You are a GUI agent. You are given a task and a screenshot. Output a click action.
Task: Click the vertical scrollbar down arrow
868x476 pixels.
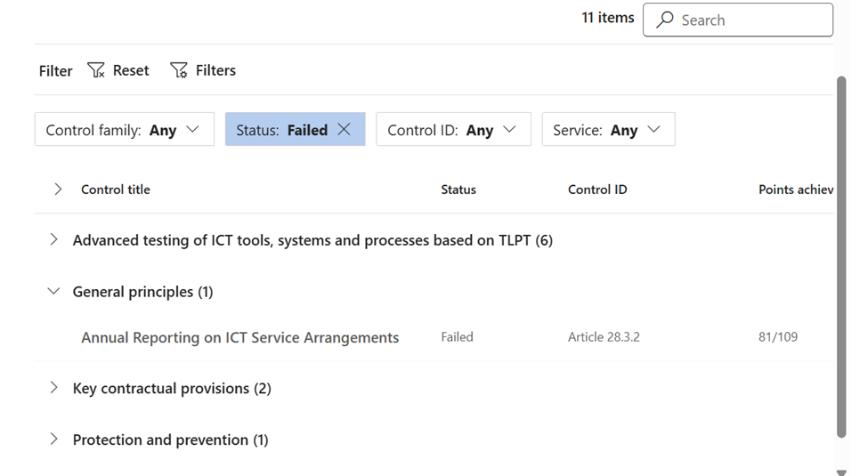(841, 471)
